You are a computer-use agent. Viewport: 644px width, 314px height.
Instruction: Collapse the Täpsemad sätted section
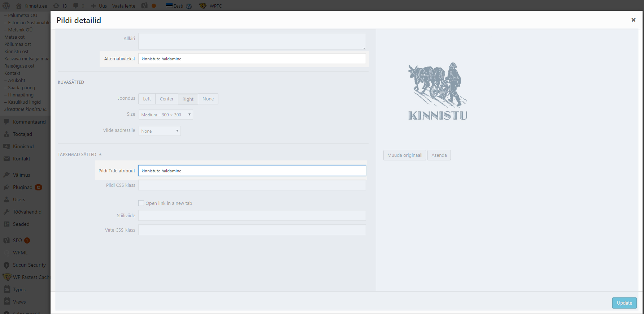(80, 154)
